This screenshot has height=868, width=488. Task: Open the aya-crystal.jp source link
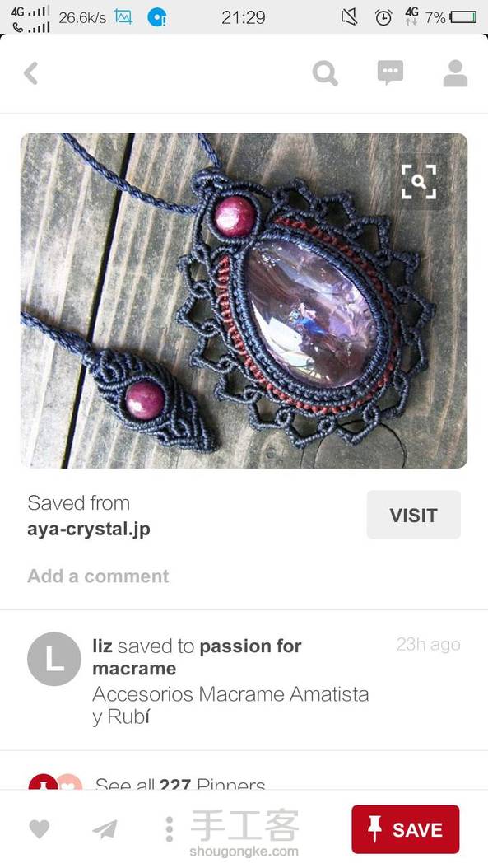click(89, 530)
